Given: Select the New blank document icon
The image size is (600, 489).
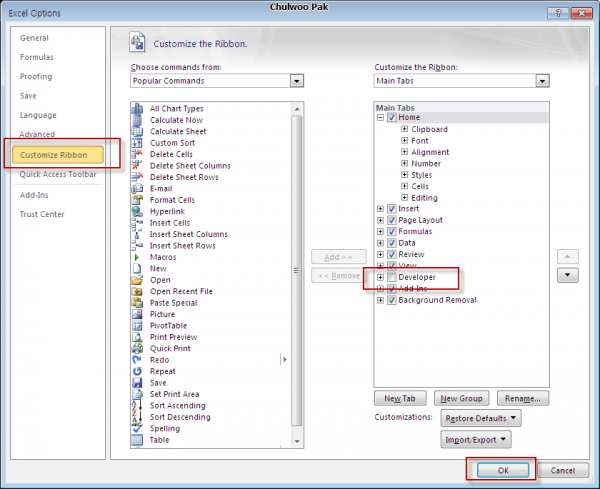Looking at the screenshot, I should coord(137,269).
